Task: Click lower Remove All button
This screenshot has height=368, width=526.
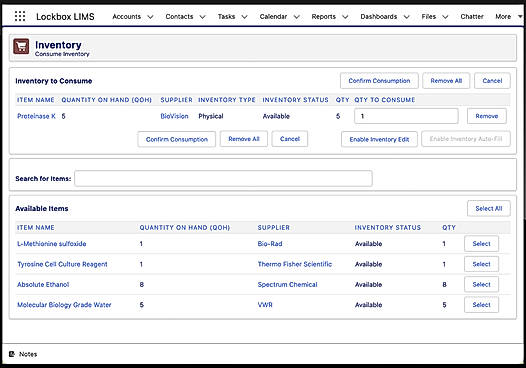Action: click(x=244, y=139)
